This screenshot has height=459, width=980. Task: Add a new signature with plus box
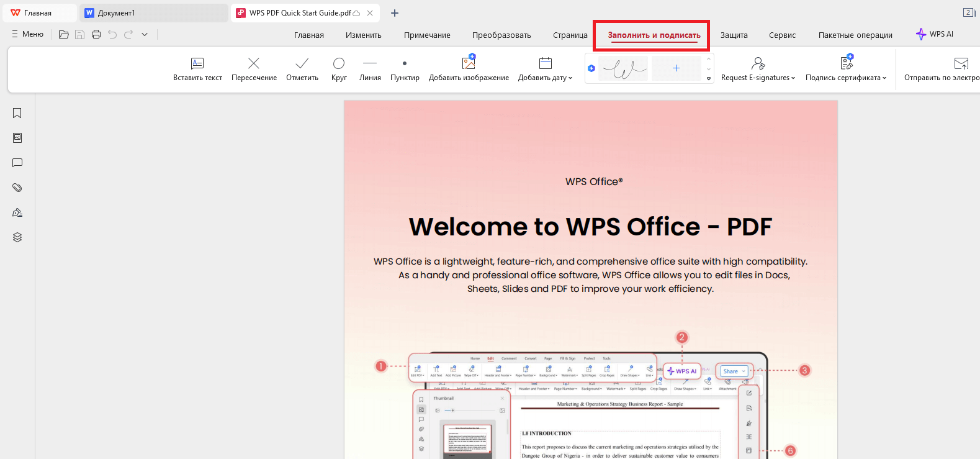(676, 68)
